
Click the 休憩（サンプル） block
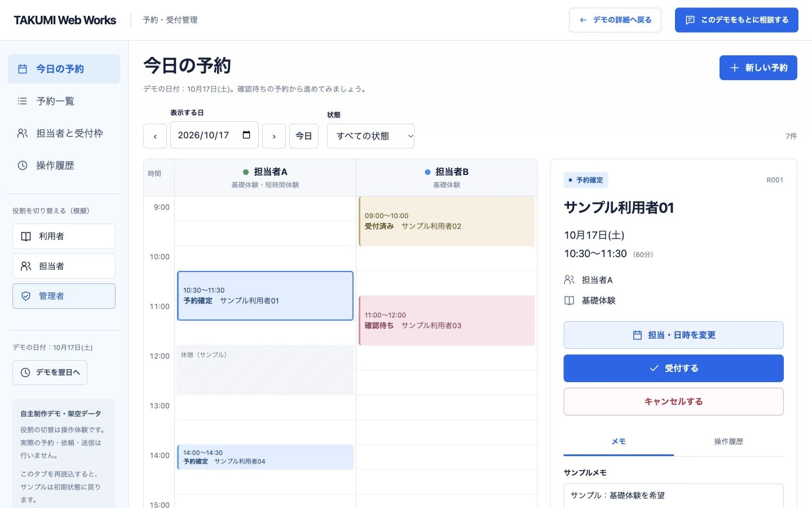[x=265, y=370]
